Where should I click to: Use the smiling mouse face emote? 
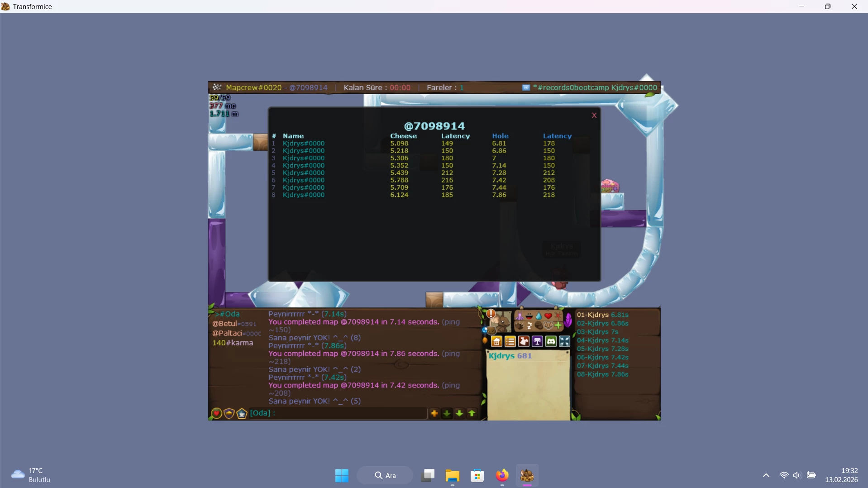548,325
